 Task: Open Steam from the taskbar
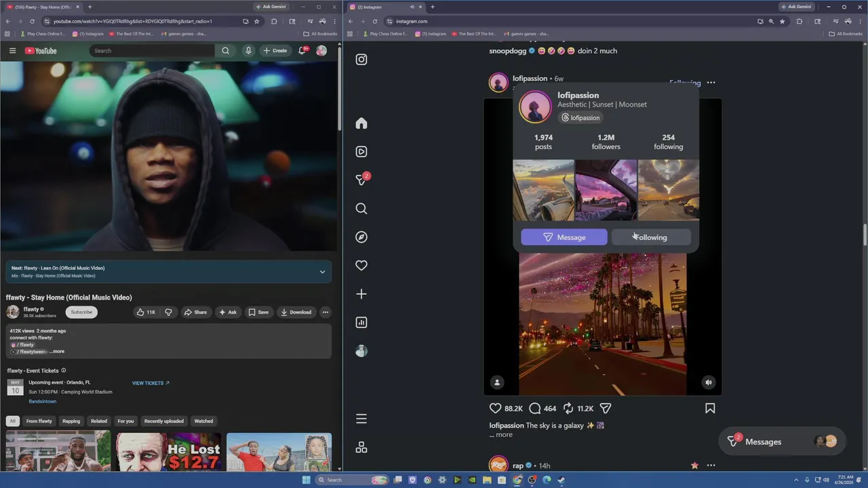click(x=561, y=480)
